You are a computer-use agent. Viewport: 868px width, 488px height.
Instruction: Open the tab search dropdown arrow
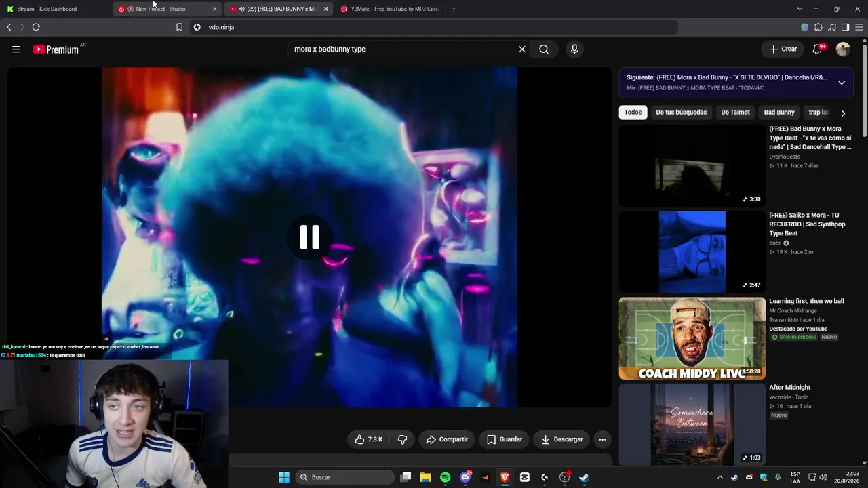pos(800,9)
